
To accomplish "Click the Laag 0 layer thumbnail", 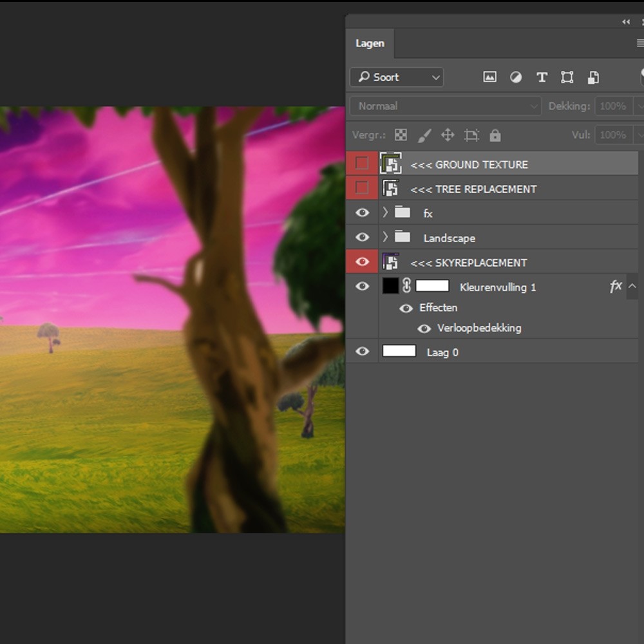I will pyautogui.click(x=399, y=351).
